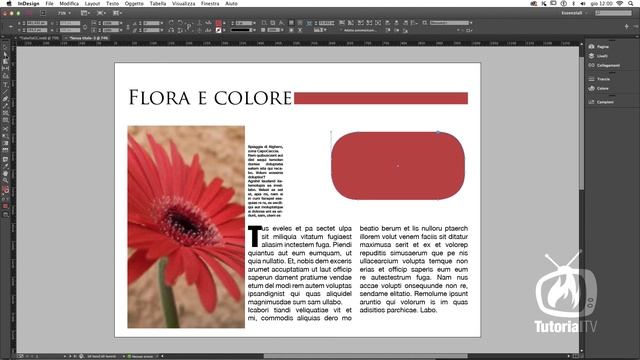Viewport: 640px width, 360px height.
Task: Switch to the Senza titolo-3 document tab
Action: pos(88,38)
